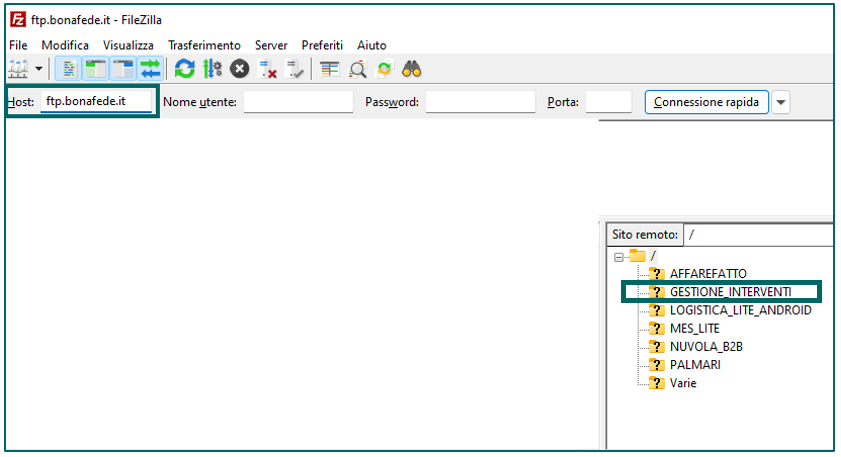
Task: Focus the Host input field
Action: coord(97,101)
